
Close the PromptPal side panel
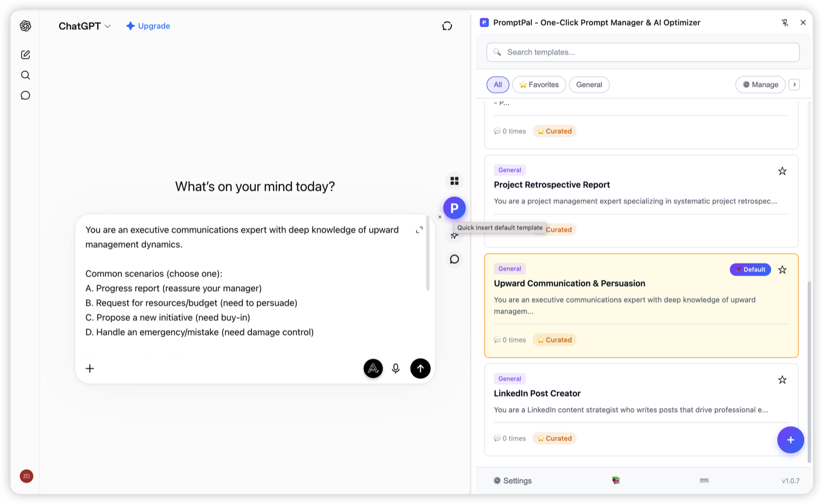(x=803, y=22)
